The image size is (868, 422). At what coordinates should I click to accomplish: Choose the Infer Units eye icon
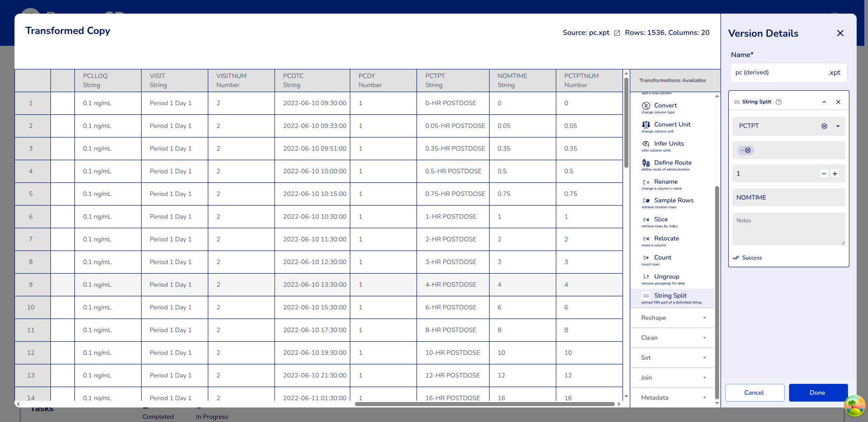point(646,144)
